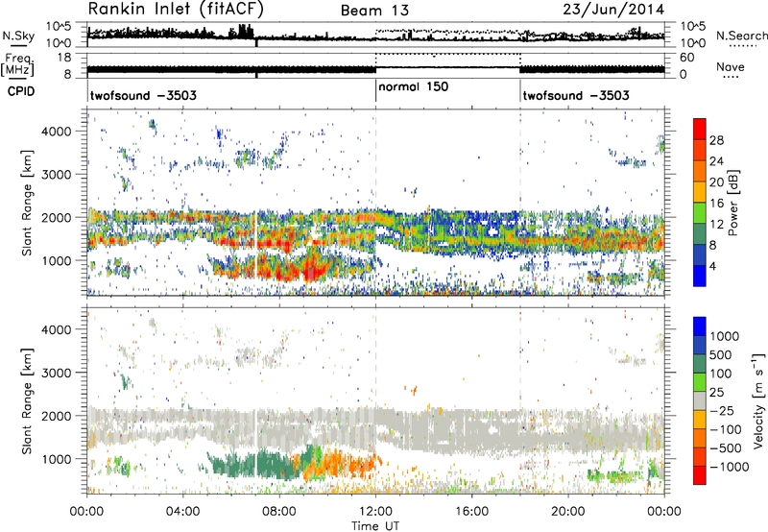
Task: Click the '2000' tick on velocity panel axis
Action: click(x=56, y=416)
